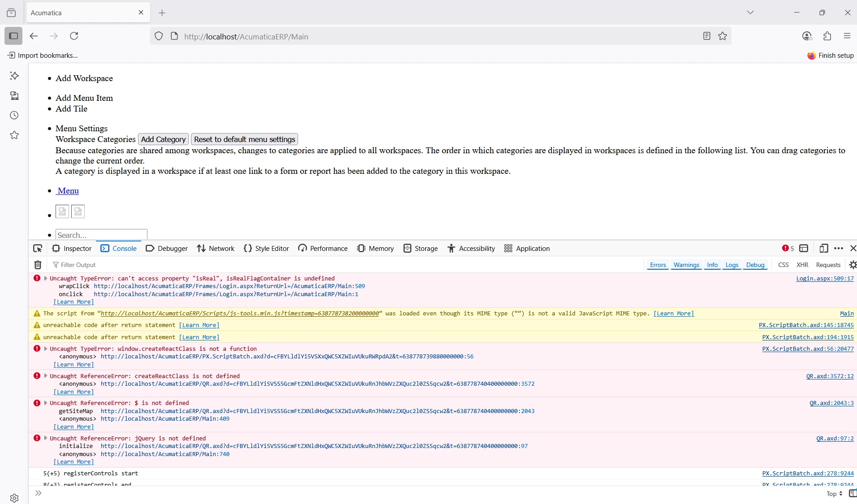Image resolution: width=857 pixels, height=504 pixels.
Task: Open a new browser tab
Action: (x=162, y=13)
